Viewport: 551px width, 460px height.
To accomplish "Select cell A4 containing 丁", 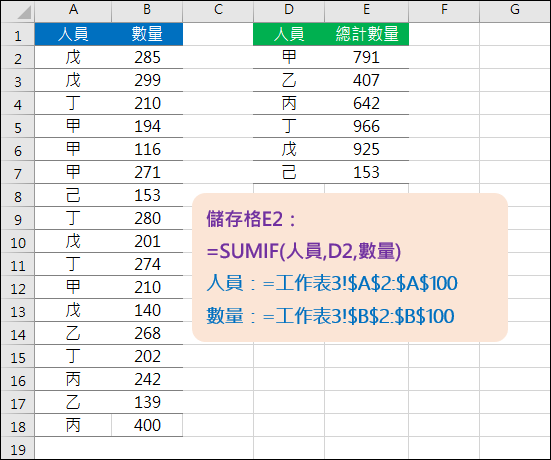I will 73,103.
